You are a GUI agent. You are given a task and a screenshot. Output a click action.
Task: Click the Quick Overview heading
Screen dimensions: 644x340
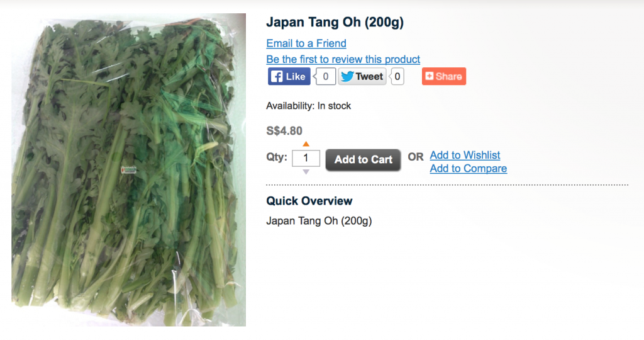tap(309, 201)
